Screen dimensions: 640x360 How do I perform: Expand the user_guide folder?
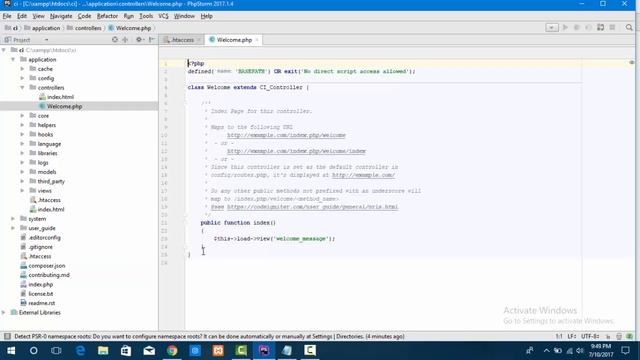13,228
